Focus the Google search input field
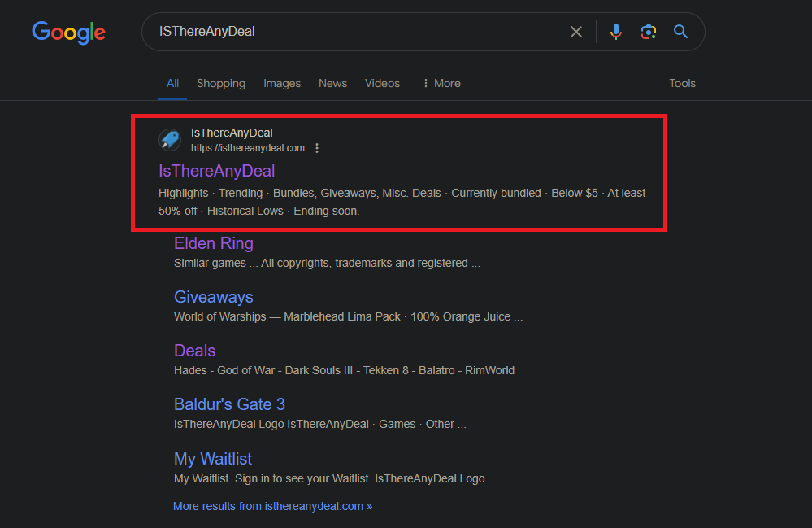The width and height of the screenshot is (812, 528). (358, 32)
